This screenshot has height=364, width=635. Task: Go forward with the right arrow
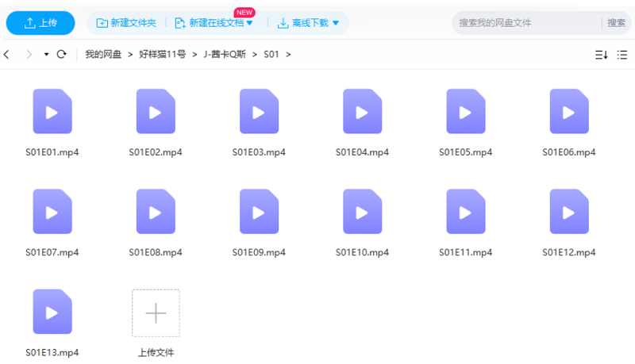click(x=29, y=55)
